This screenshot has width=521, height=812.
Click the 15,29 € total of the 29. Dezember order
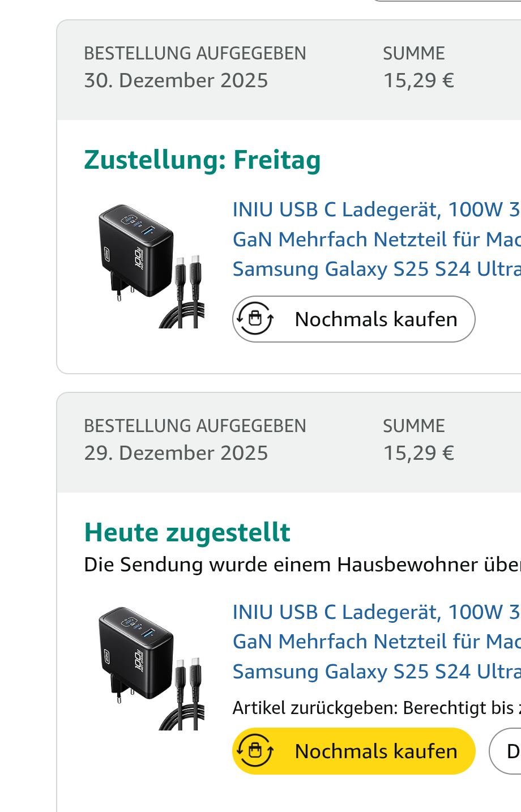pos(418,453)
